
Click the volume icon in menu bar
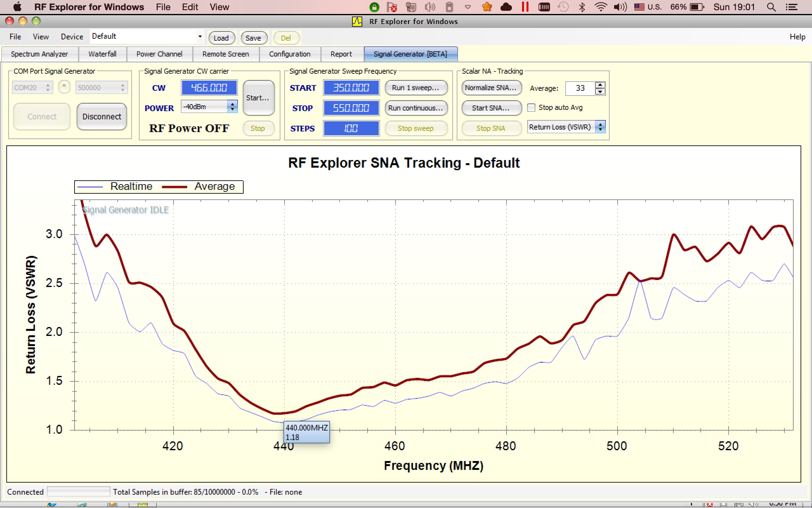tap(620, 7)
